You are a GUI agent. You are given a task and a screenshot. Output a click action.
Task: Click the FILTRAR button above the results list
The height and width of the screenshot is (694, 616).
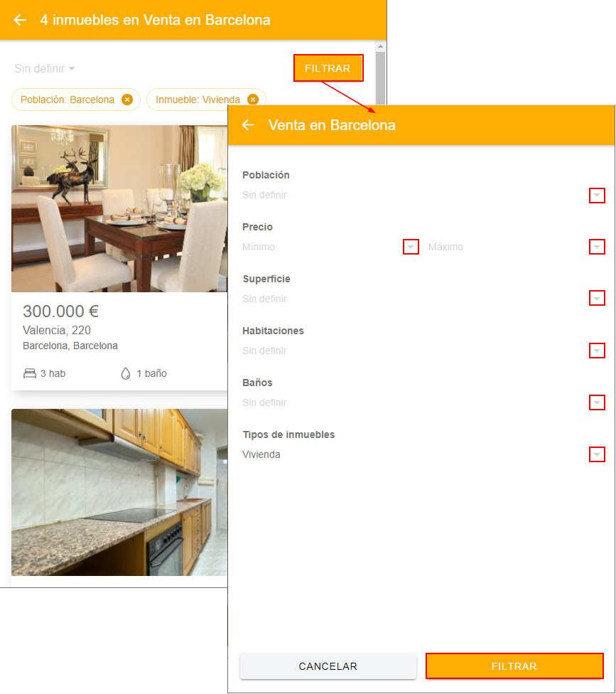point(328,68)
